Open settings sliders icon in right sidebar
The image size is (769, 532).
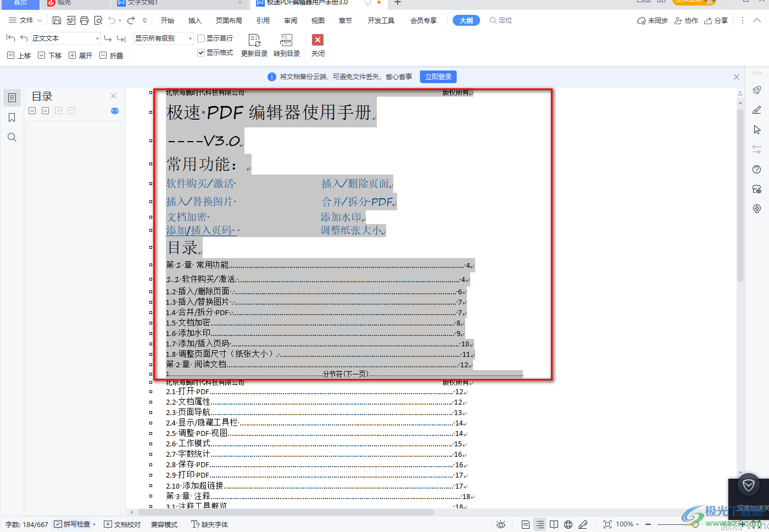757,149
